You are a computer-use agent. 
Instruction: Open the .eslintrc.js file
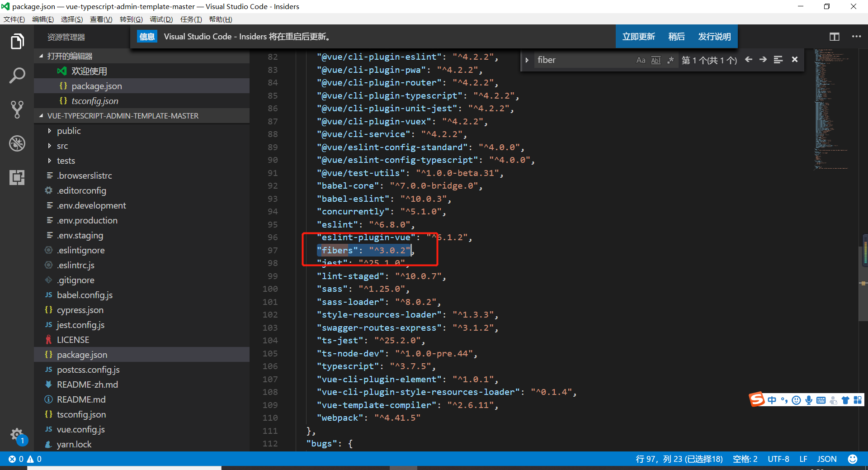[142, 265]
